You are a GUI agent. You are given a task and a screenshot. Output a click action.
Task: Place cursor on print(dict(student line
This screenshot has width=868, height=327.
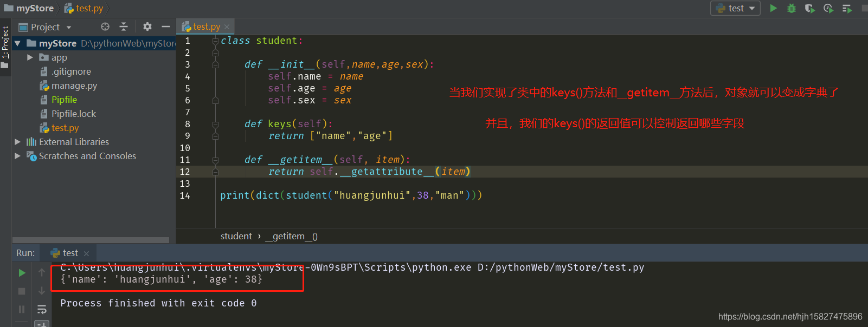(x=351, y=195)
